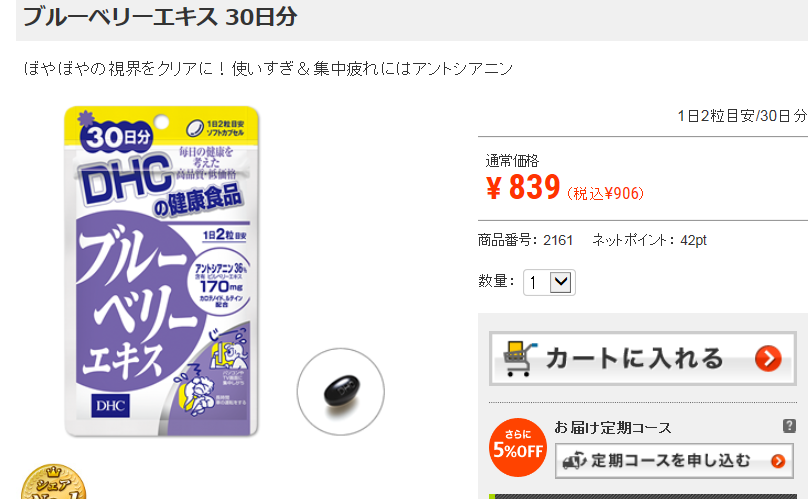
Task: Click the red arrow on カートに入れる button
Action: 768,358
